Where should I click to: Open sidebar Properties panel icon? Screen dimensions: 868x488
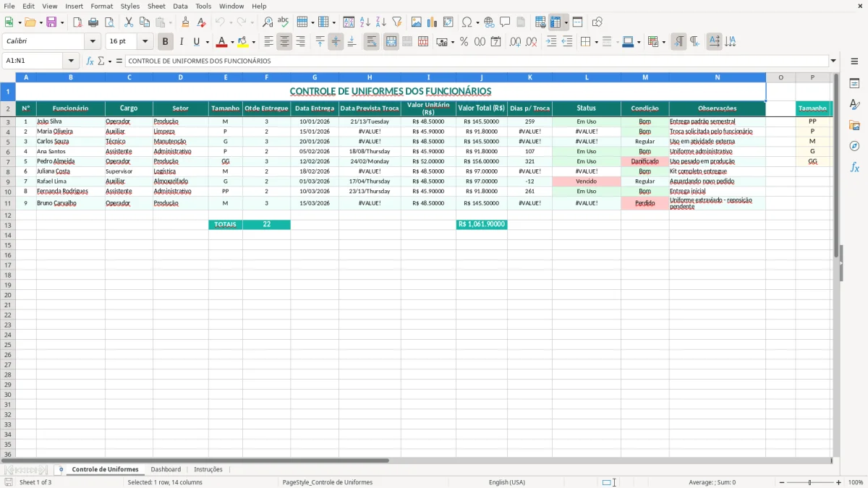854,84
